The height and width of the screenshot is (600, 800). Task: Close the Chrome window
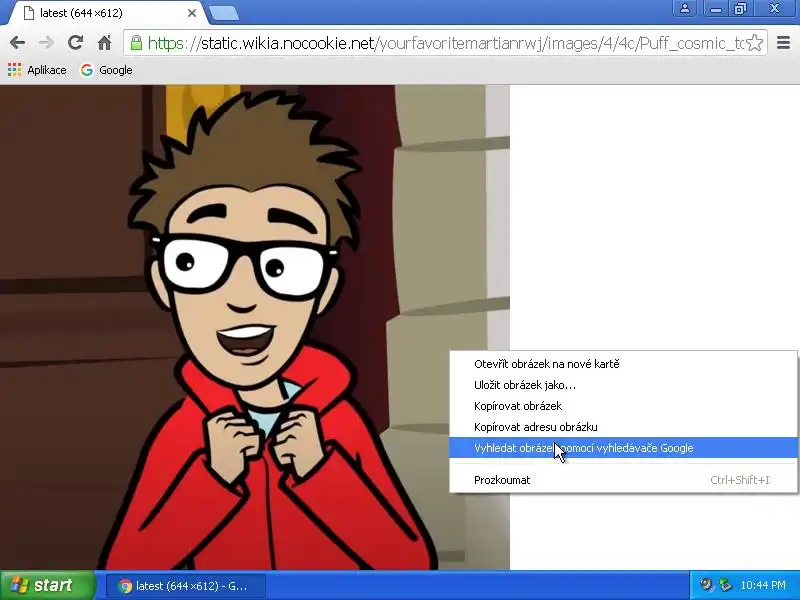pyautogui.click(x=774, y=8)
